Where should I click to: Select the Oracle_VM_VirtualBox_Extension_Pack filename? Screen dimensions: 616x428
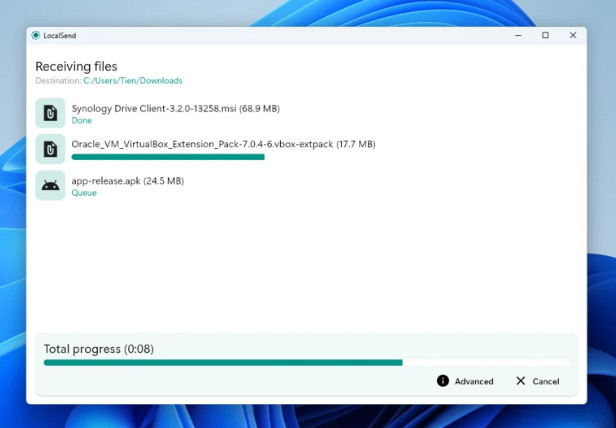223,144
